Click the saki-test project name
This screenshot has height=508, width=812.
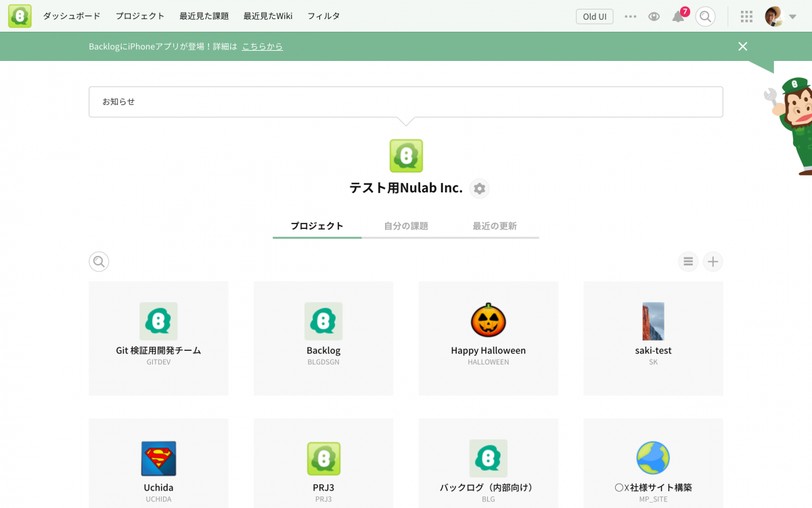coord(653,351)
